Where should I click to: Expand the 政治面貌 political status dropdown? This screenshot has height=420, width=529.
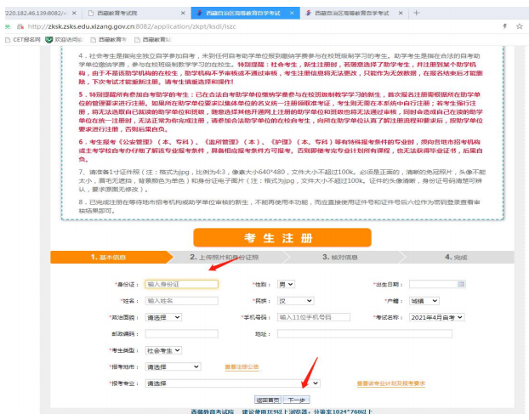pos(163,316)
